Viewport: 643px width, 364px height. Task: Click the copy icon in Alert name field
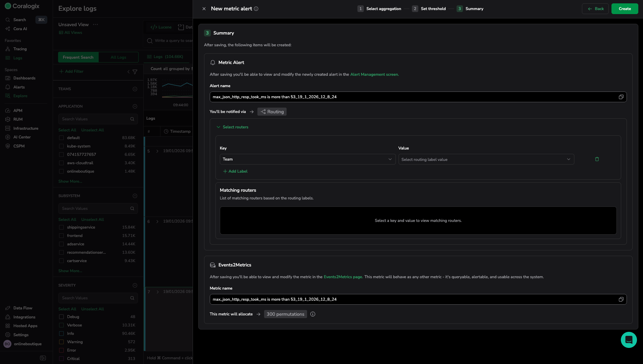tap(621, 97)
